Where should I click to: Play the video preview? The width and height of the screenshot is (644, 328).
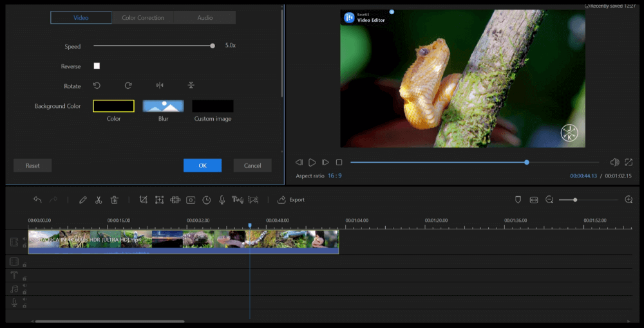point(312,162)
